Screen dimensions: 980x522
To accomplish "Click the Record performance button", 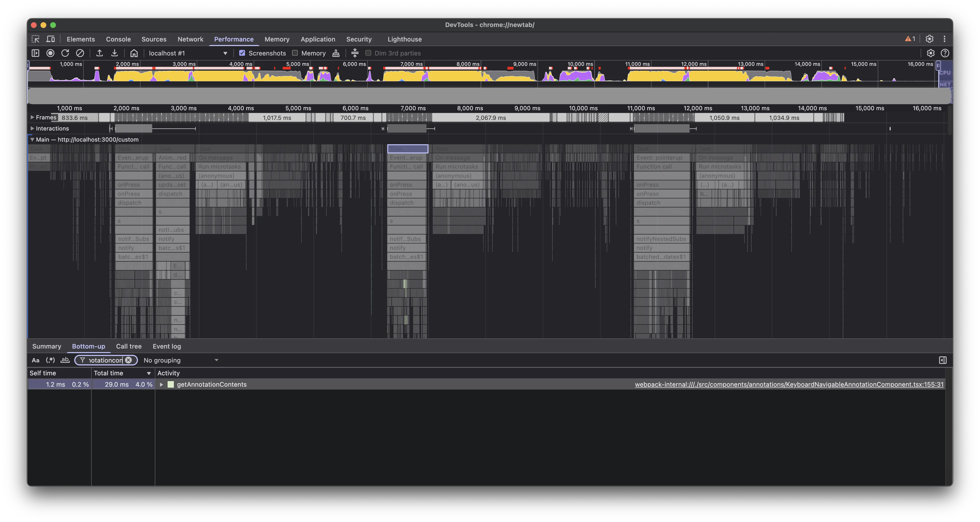I will click(x=50, y=53).
